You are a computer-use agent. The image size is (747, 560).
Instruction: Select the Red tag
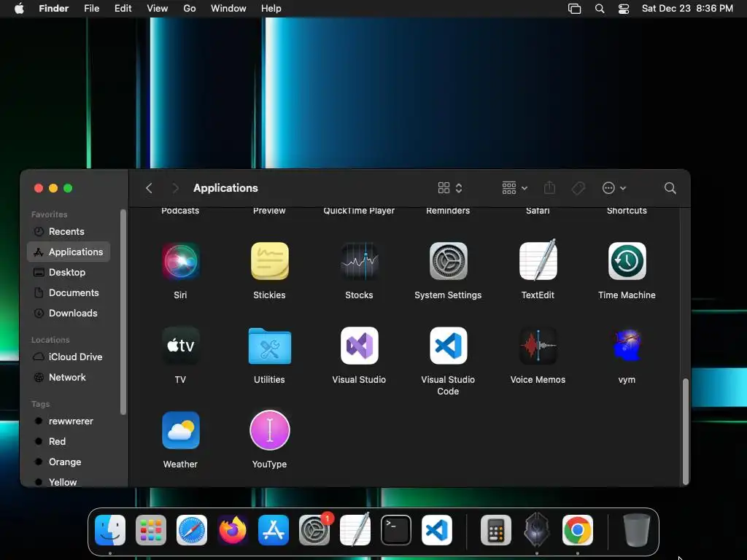tap(69, 442)
